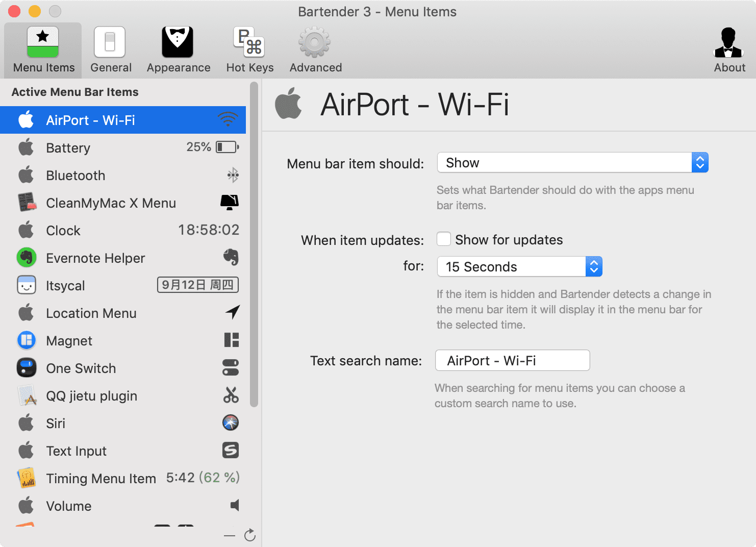Screen dimensions: 756x547
Task: Click the Apple icon in the Battery row
Action: (x=27, y=147)
